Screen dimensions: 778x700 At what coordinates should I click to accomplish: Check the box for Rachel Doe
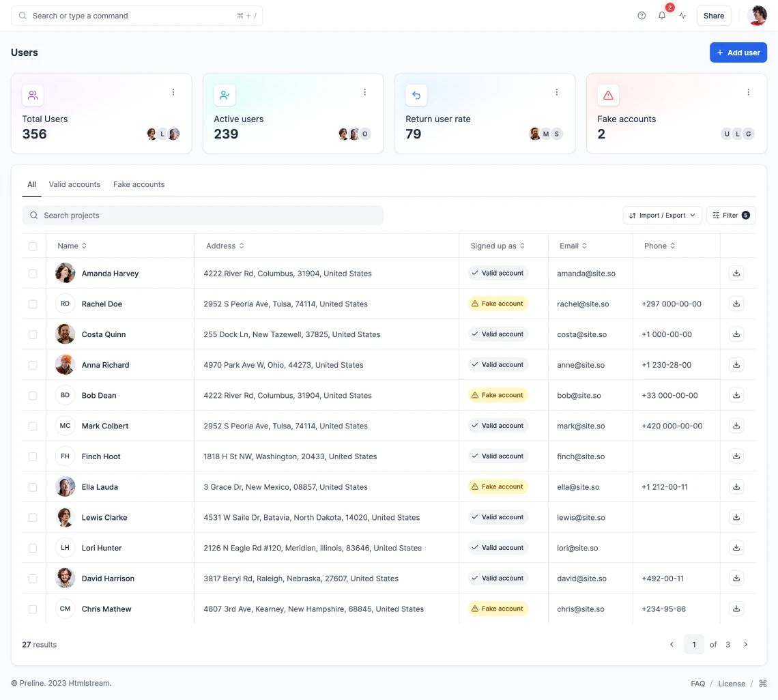(33, 304)
